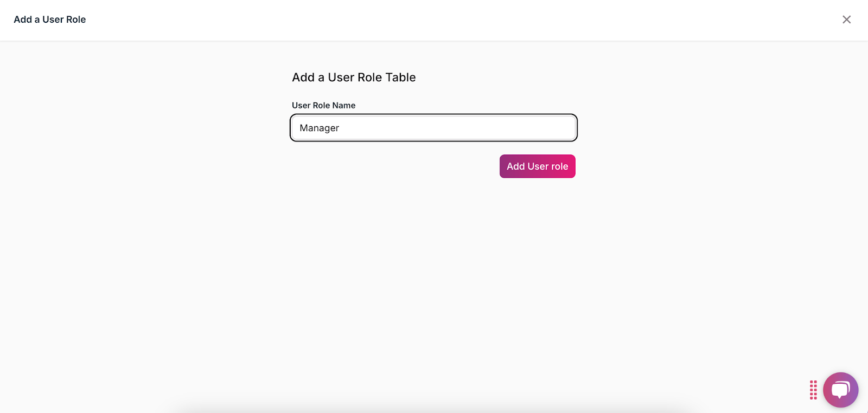Click the word Table in the form heading
This screenshot has width=868, height=413.
click(400, 78)
